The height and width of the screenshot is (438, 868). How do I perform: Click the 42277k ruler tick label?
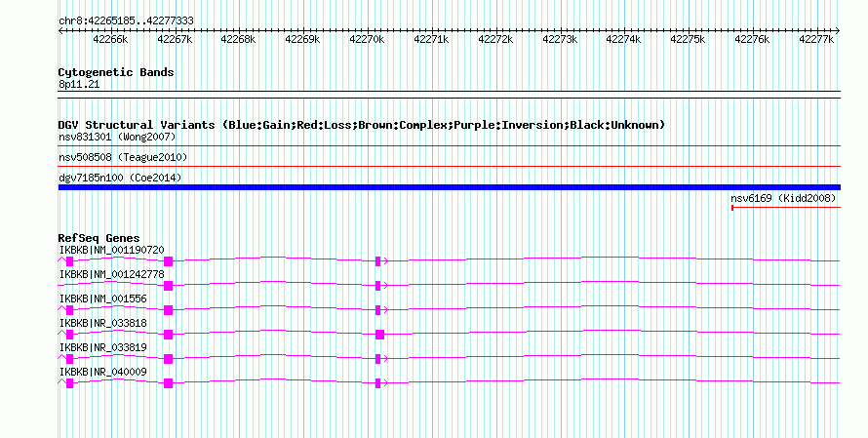[816, 39]
